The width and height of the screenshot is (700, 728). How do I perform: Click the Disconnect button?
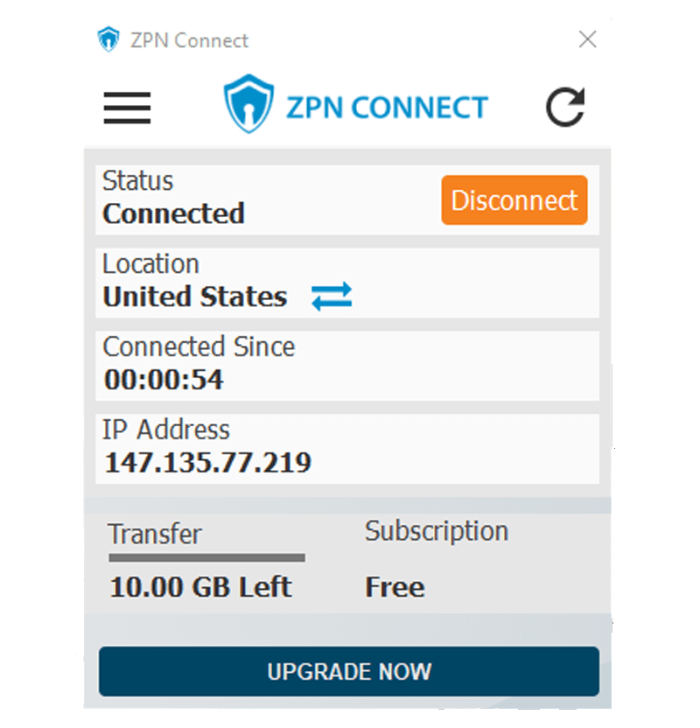tap(514, 200)
